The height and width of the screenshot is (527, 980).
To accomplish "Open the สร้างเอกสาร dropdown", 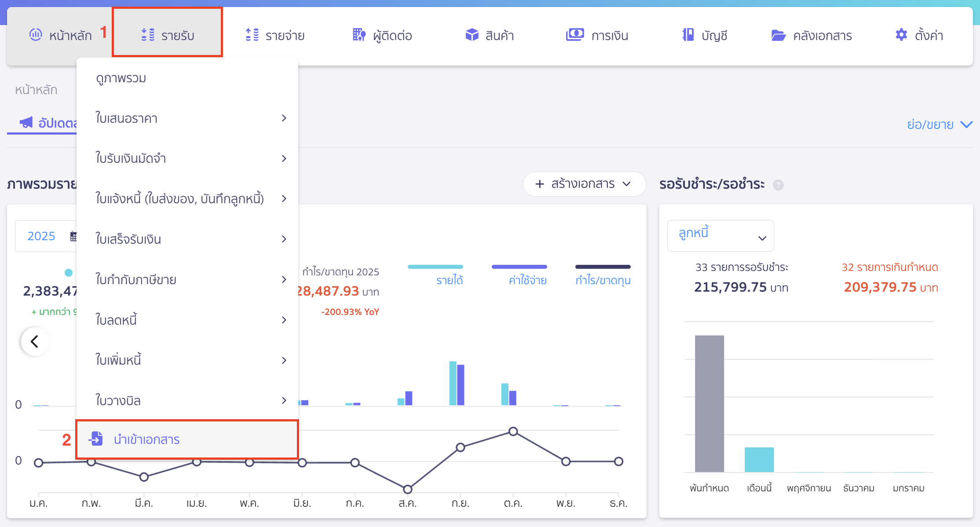I will 584,184.
